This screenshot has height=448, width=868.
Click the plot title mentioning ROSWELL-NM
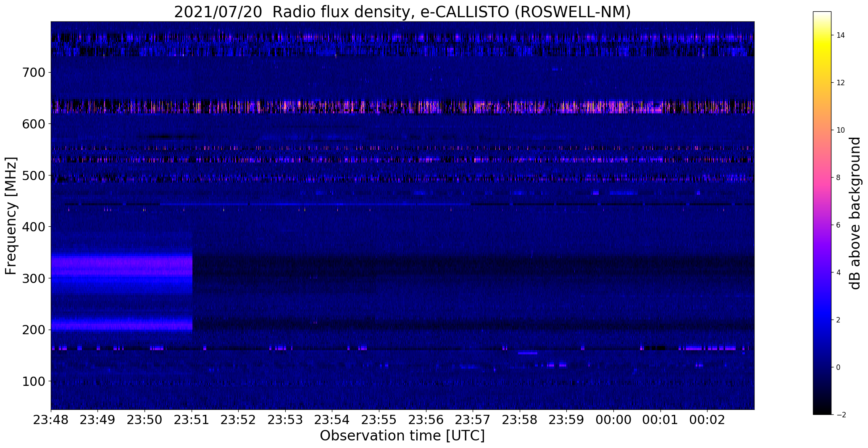coord(402,12)
